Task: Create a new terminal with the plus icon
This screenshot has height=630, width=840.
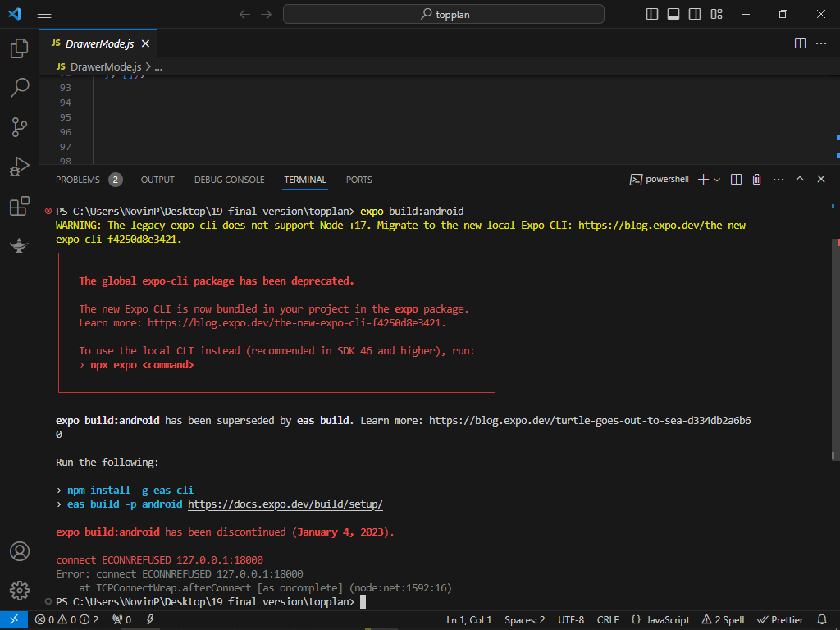Action: (703, 180)
